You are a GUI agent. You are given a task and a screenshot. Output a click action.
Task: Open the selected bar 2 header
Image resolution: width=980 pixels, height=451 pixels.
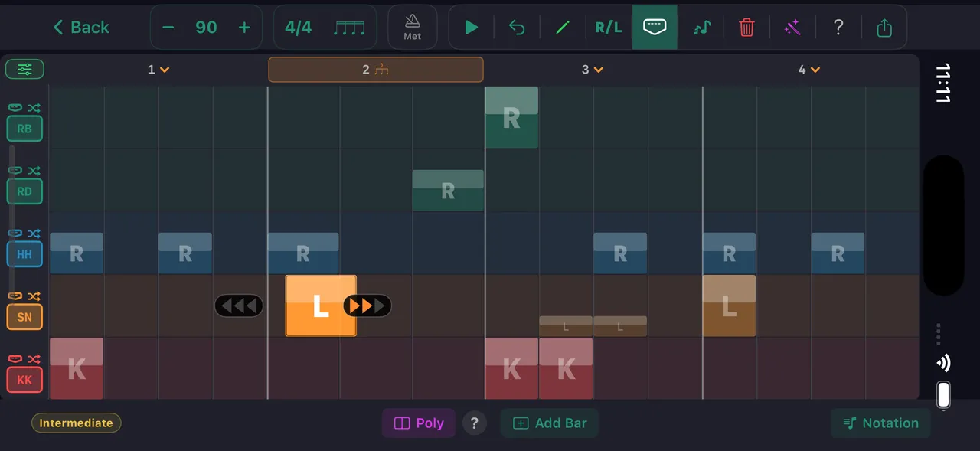click(x=376, y=70)
